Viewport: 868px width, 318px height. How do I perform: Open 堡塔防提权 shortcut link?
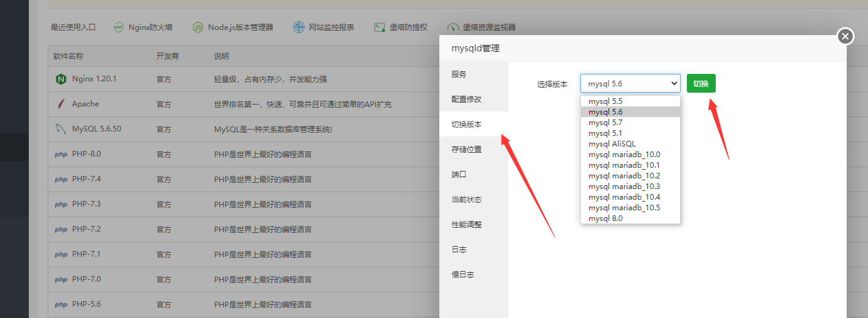408,28
